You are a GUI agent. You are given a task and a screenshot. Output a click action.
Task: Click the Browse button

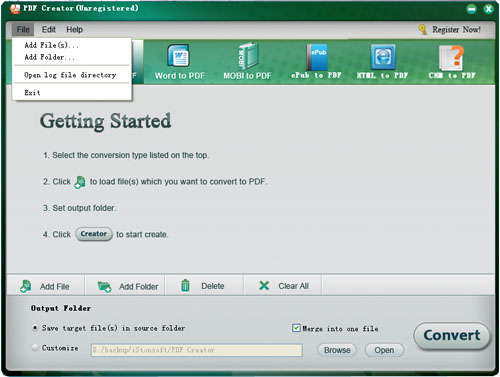coord(337,350)
